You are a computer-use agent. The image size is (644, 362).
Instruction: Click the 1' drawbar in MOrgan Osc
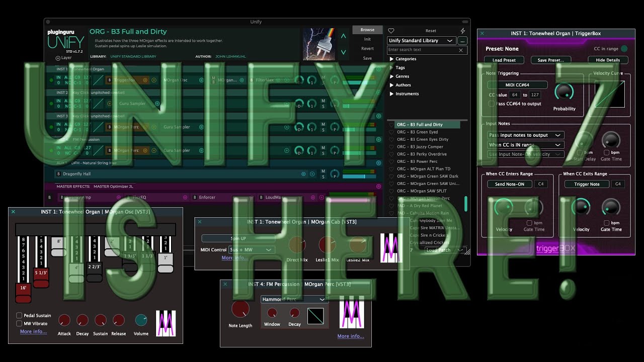point(166,263)
